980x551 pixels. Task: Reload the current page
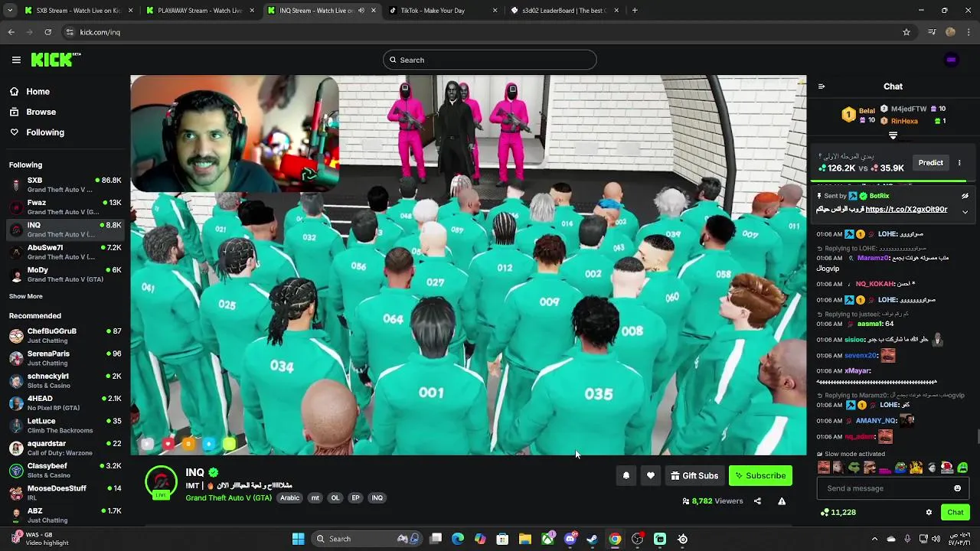click(x=47, y=32)
